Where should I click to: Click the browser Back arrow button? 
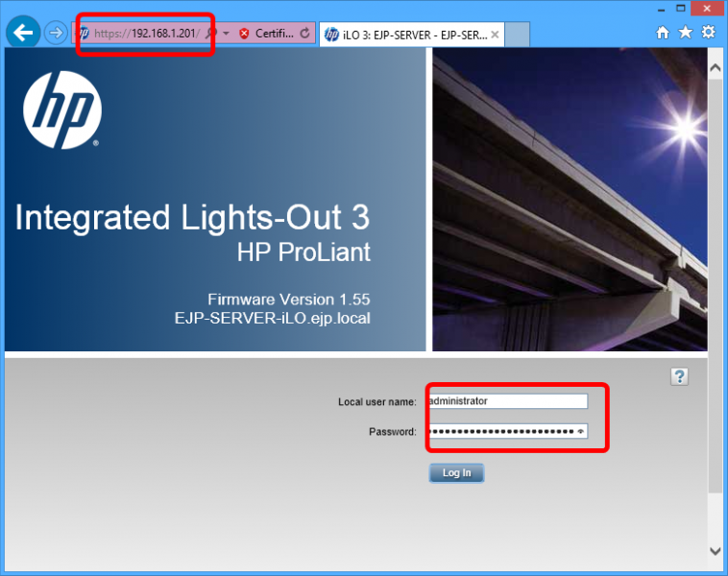tap(23, 32)
